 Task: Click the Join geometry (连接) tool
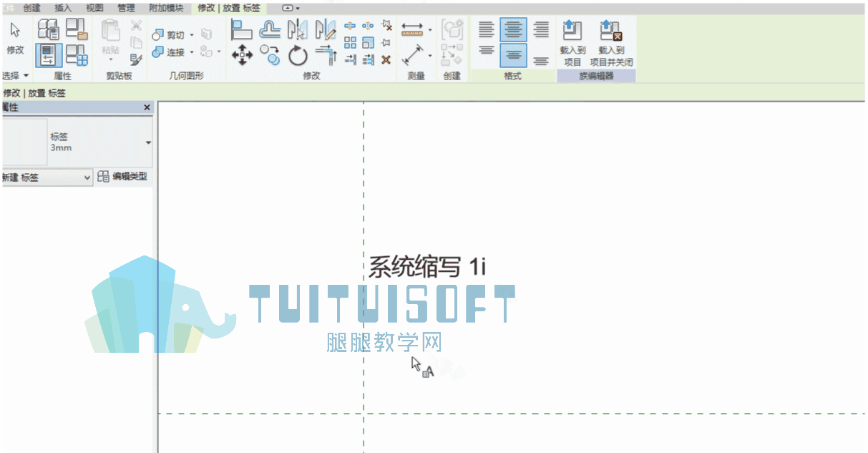(168, 52)
